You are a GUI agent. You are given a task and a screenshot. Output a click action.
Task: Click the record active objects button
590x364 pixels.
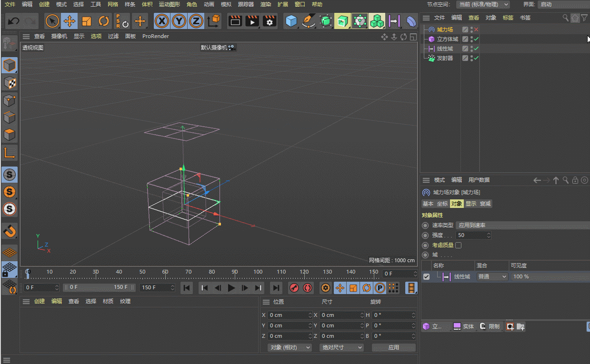click(x=294, y=287)
